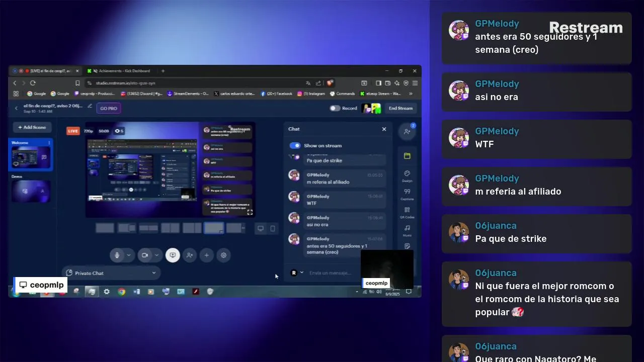Click the viewer count eye indicator

coord(119,131)
